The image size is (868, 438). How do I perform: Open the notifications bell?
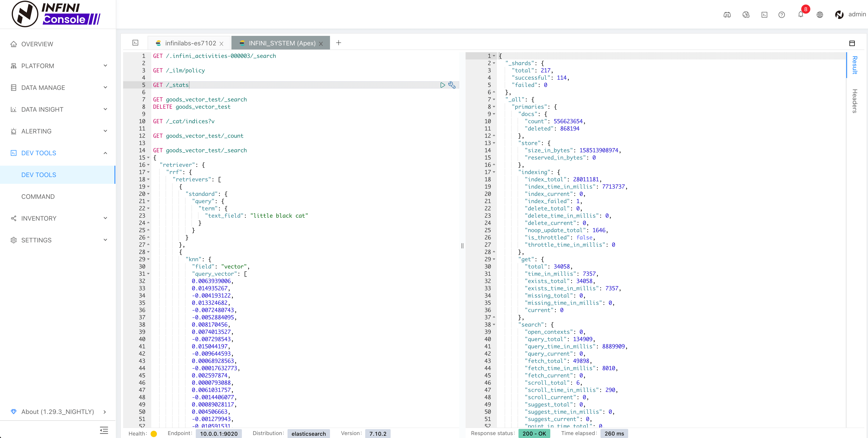tap(801, 15)
